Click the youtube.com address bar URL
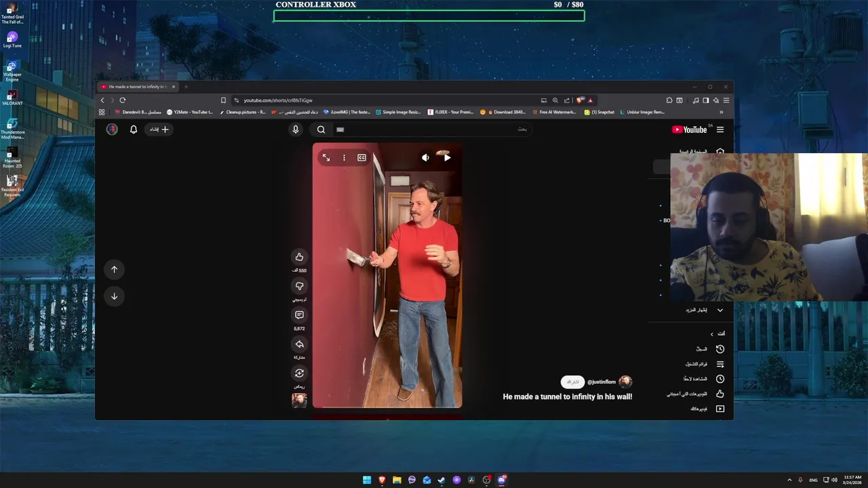Viewport: 868px width, 488px height. (x=278, y=100)
